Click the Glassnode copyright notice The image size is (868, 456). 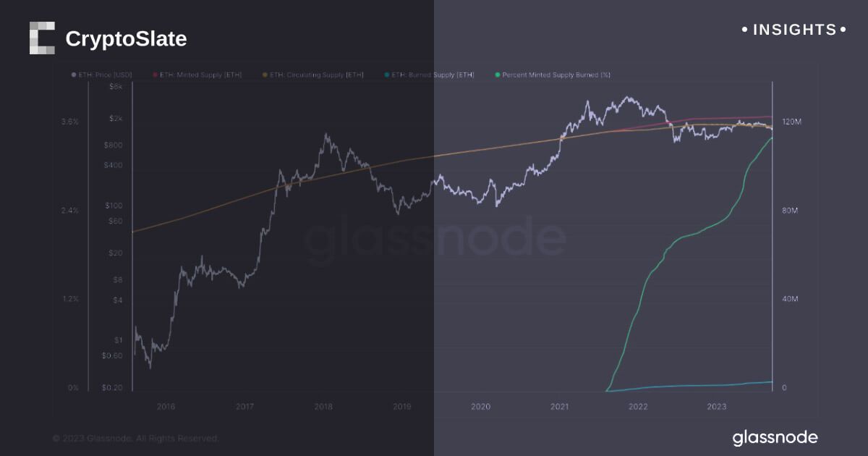(135, 438)
